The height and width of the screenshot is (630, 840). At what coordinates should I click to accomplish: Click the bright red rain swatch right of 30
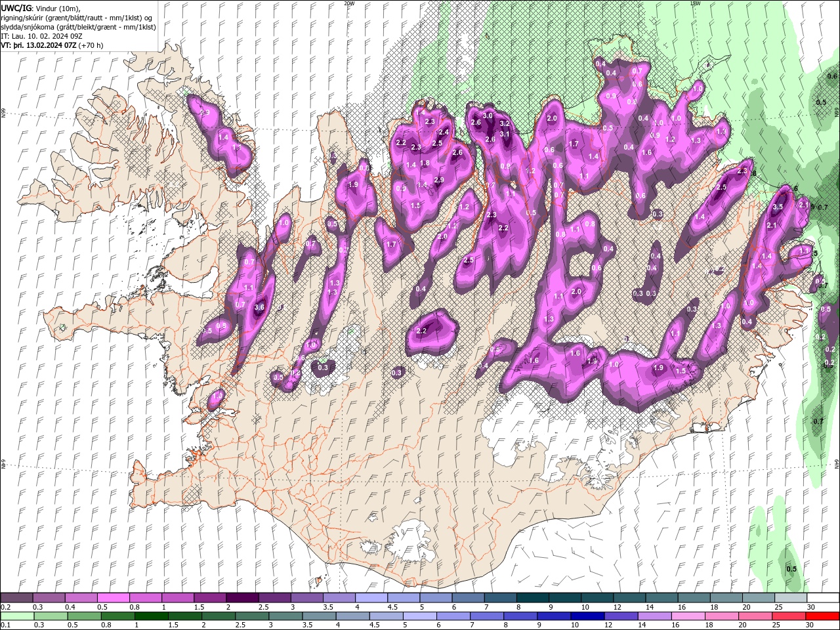point(823,616)
